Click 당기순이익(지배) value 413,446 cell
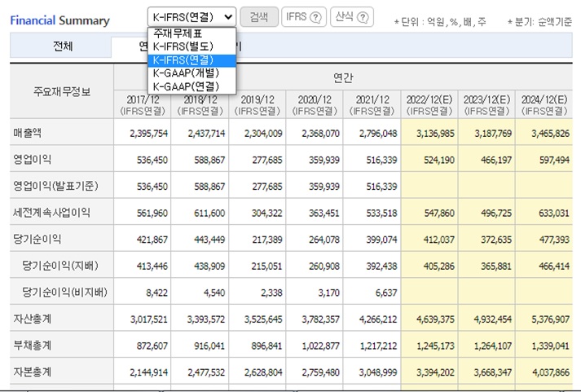The width and height of the screenshot is (581, 392). coord(152,266)
